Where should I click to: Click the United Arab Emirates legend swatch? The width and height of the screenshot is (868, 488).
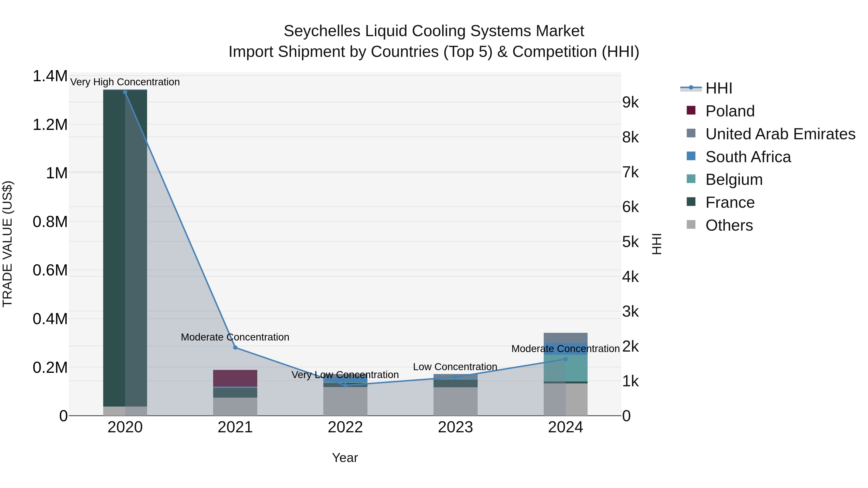coord(691,133)
